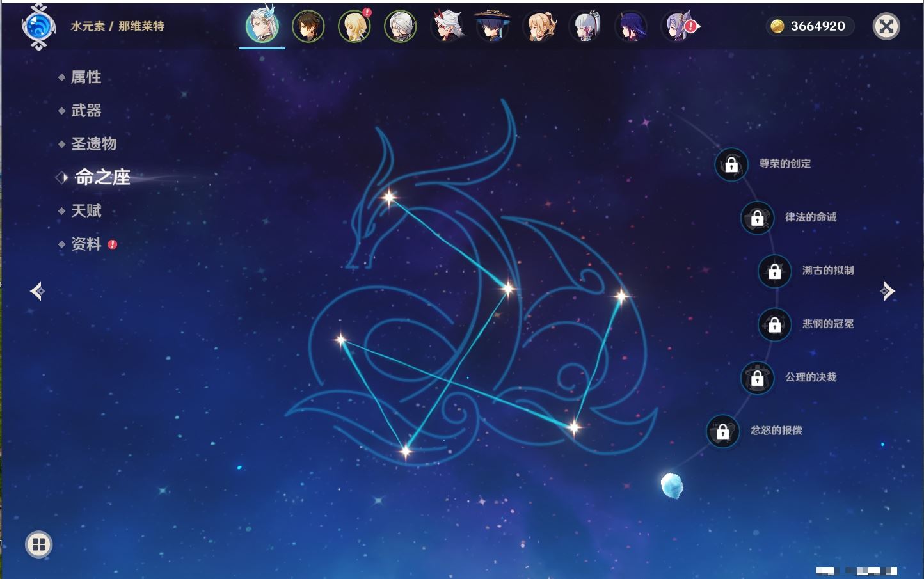Click the 忿怒的报偿 lock icon
This screenshot has height=579, width=924.
[722, 432]
